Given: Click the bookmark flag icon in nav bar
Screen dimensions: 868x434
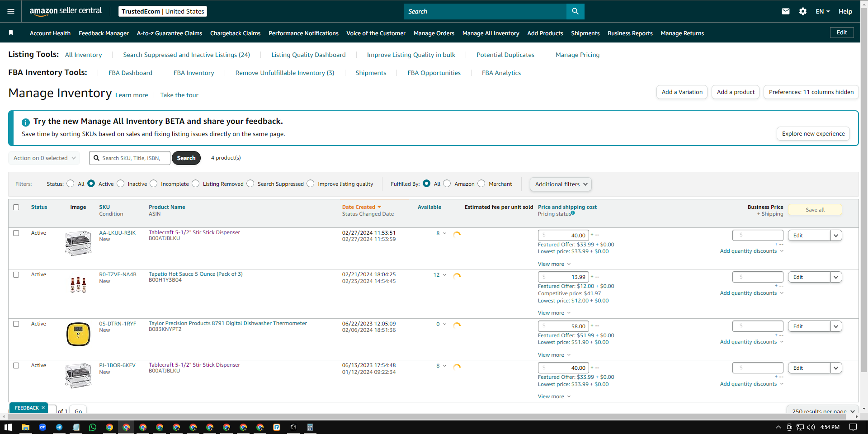Looking at the screenshot, I should coord(11,33).
